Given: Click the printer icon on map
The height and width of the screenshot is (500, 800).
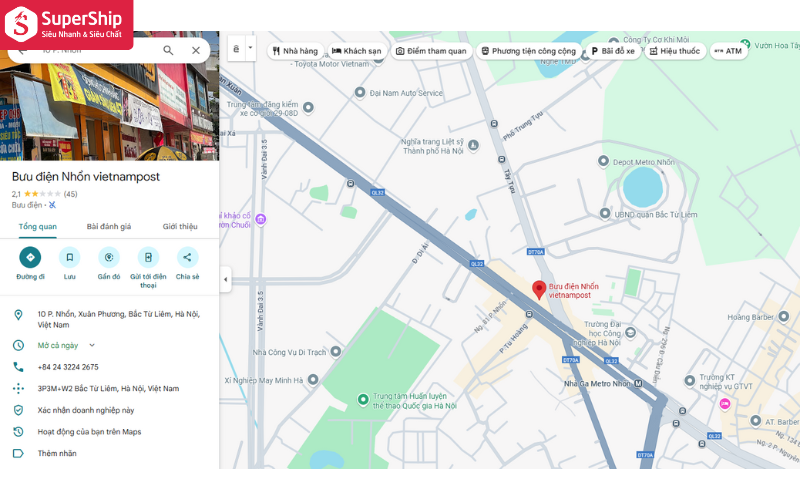Looking at the screenshot, I should pos(236,48).
